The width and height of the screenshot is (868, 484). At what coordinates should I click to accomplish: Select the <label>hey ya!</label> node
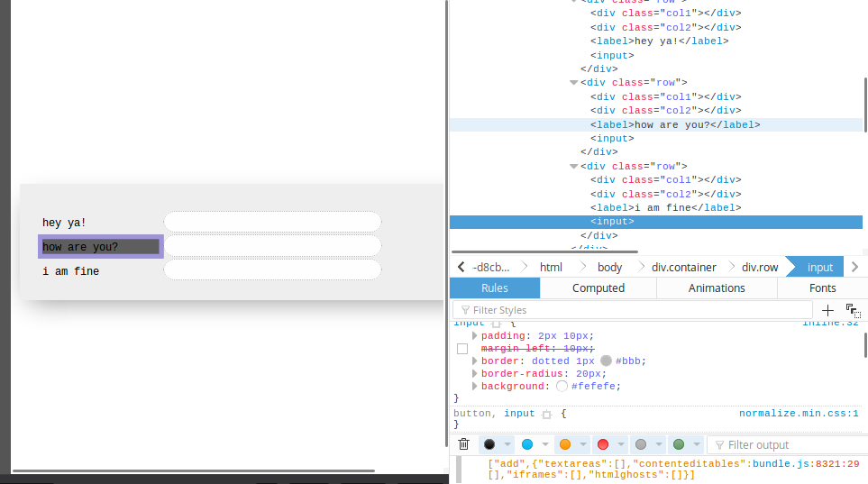point(659,41)
